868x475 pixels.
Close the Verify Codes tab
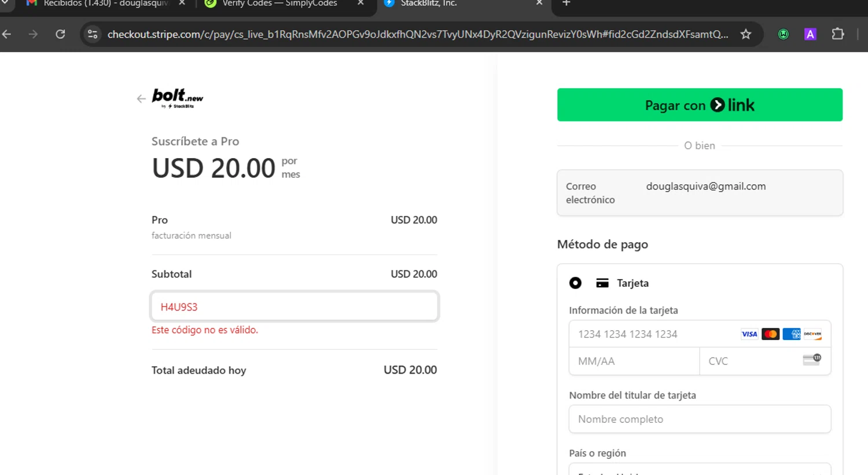(x=361, y=3)
